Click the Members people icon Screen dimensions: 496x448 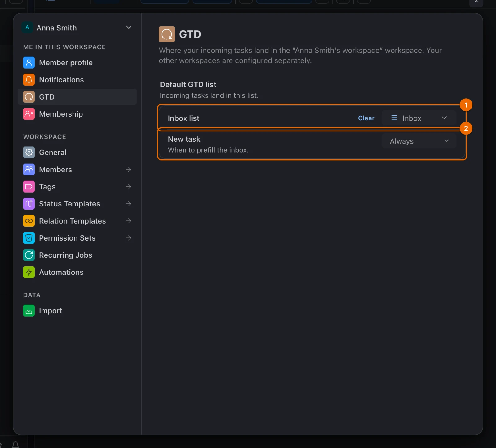point(29,169)
